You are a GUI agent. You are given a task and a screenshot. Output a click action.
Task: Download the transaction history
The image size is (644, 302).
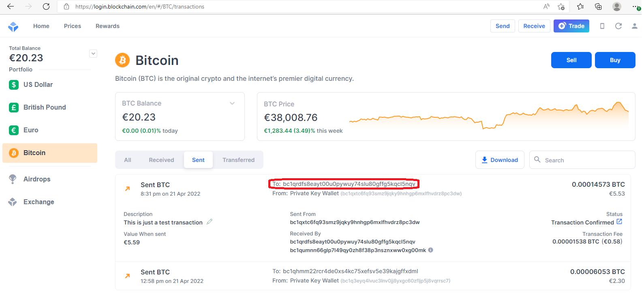(500, 160)
